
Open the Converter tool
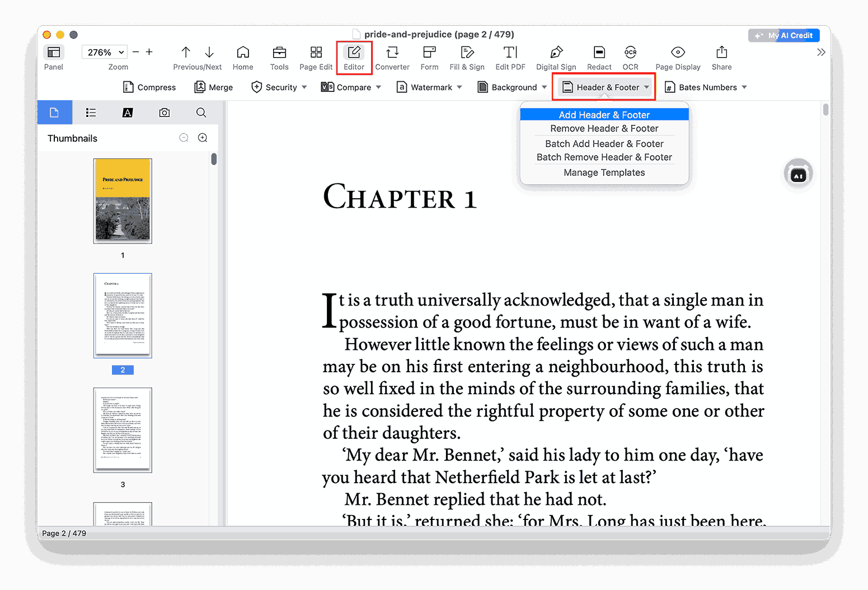click(x=392, y=52)
